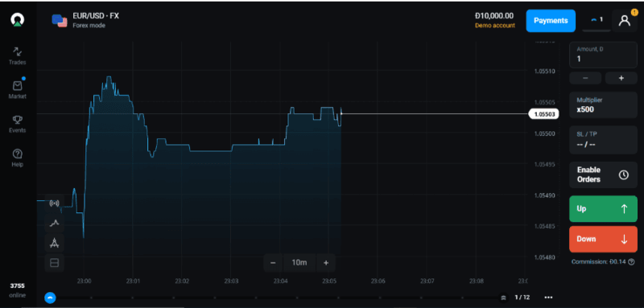Open the Events trophy section
The height and width of the screenshot is (308, 644).
[x=17, y=125]
